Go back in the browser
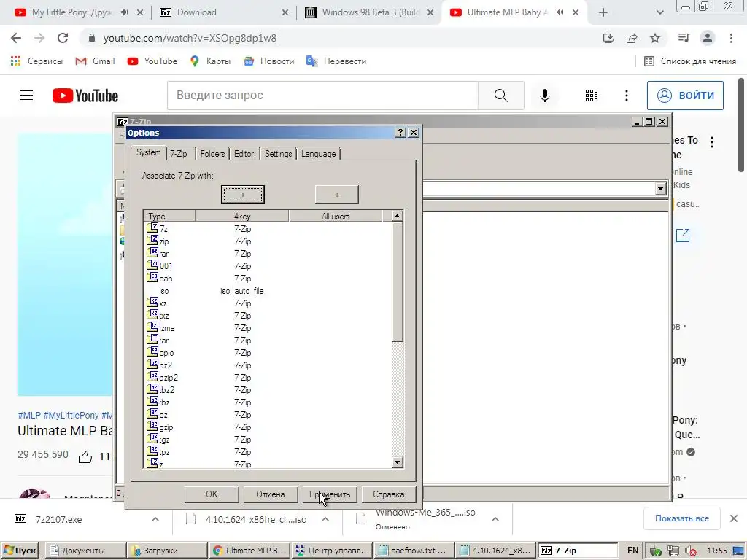The width and height of the screenshot is (747, 560). click(x=16, y=38)
